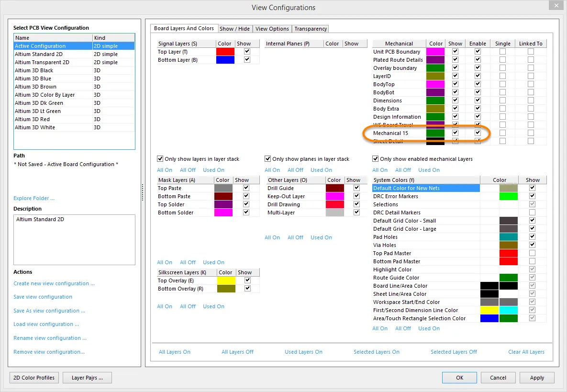Click Load view configuration link
567x392 pixels.
pos(46,325)
